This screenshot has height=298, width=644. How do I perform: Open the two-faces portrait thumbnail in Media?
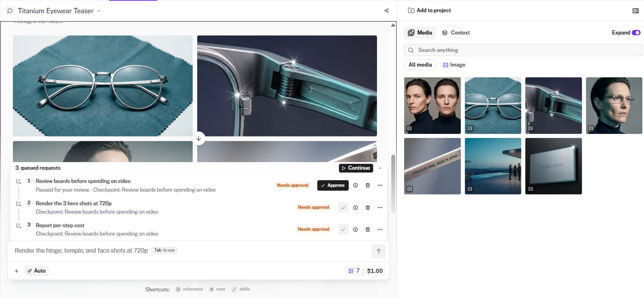coord(432,105)
